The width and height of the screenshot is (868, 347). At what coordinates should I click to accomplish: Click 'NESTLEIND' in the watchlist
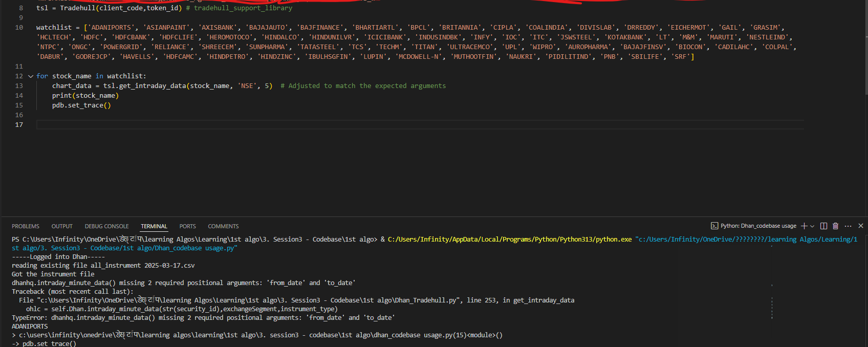(x=769, y=37)
